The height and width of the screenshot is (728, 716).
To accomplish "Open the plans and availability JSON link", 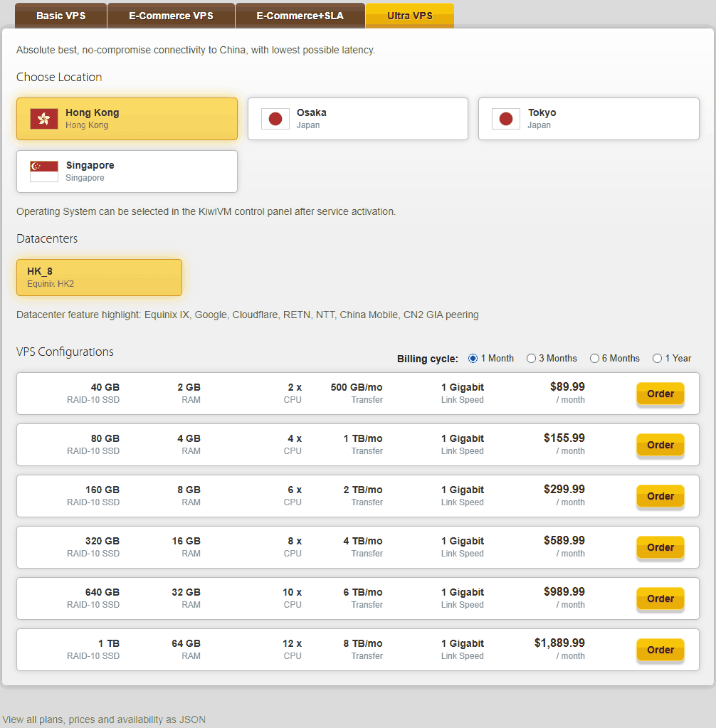I will click(104, 719).
